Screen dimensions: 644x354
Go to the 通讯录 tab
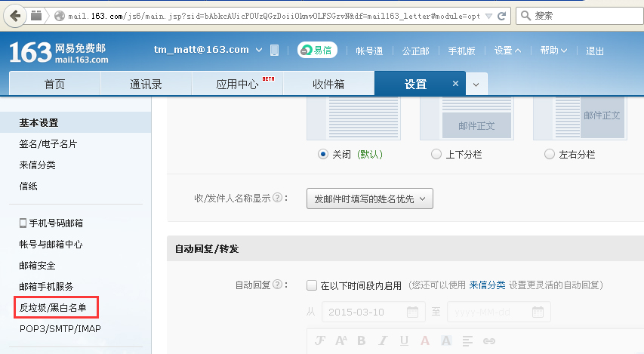pos(146,85)
